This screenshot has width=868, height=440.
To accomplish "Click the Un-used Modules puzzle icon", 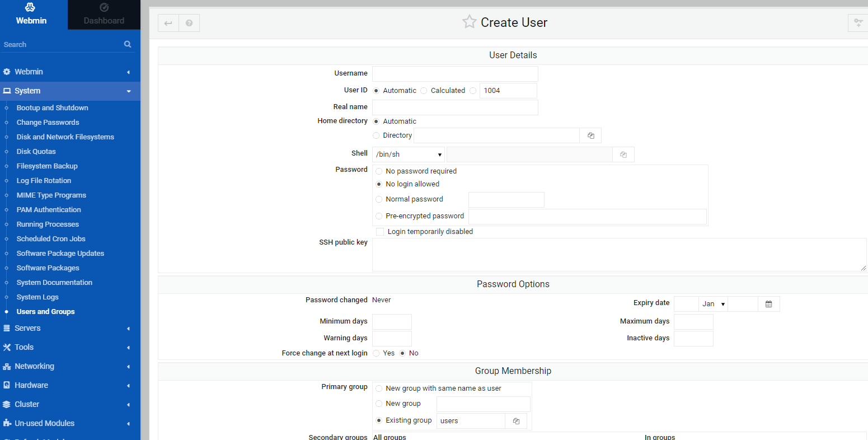I will coord(7,423).
